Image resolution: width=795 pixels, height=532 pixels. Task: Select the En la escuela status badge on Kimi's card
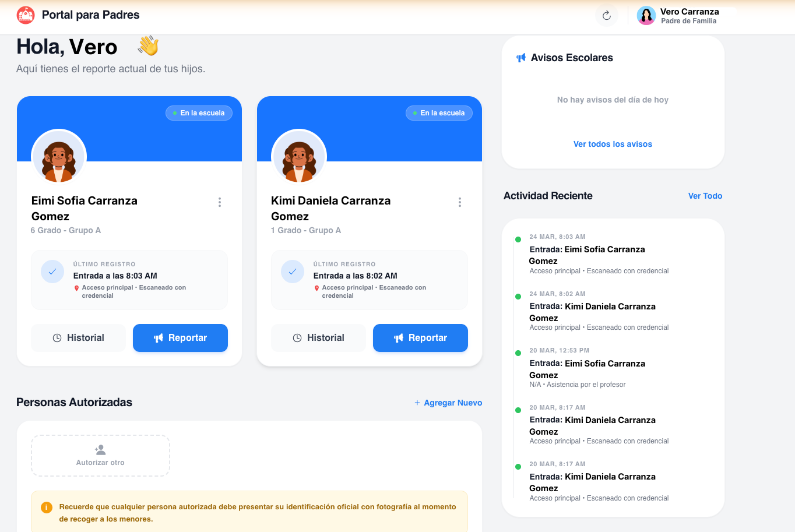pyautogui.click(x=439, y=112)
